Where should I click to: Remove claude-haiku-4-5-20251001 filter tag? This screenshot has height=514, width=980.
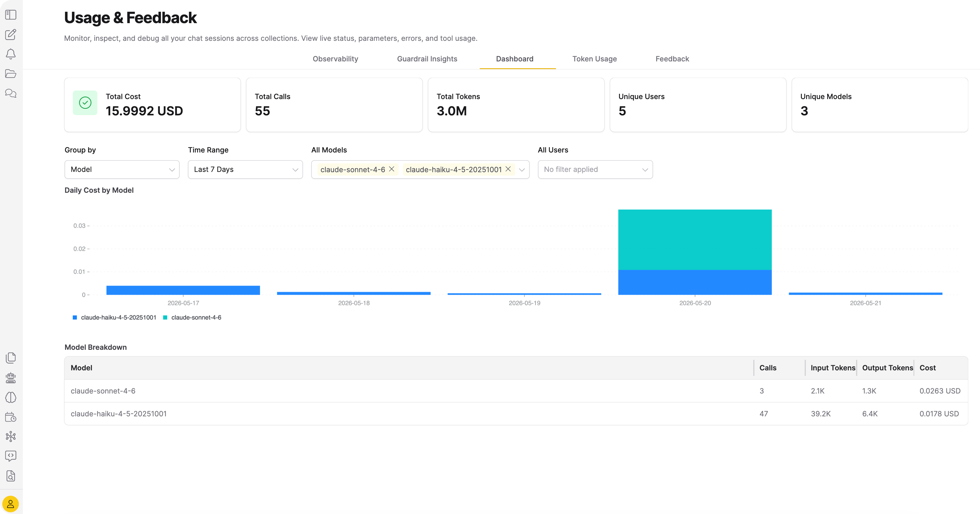(508, 169)
